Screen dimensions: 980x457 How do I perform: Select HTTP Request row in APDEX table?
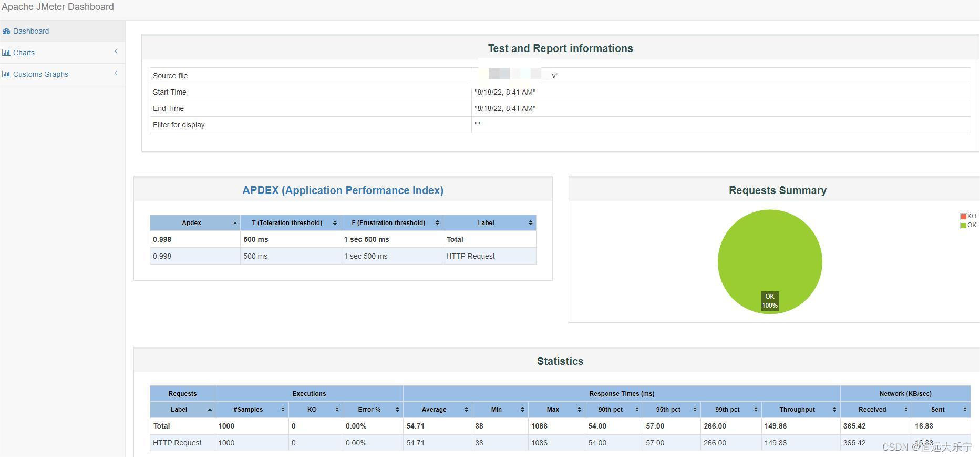[x=343, y=256]
